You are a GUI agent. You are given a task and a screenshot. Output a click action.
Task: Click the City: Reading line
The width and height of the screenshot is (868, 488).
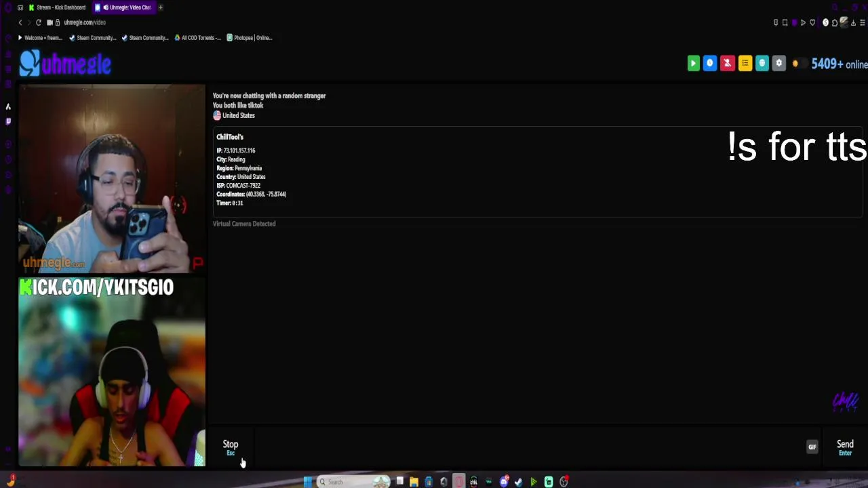click(231, 159)
